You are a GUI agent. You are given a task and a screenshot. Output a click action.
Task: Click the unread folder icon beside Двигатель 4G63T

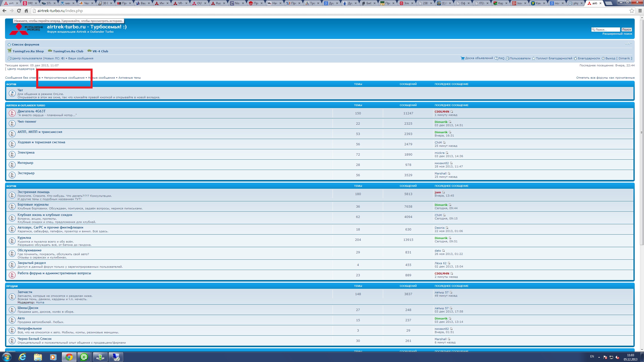(x=12, y=113)
